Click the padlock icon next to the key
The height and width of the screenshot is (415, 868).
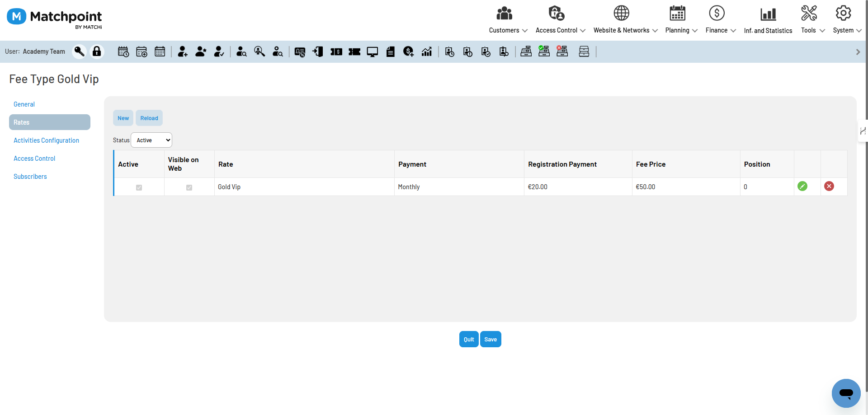[x=97, y=51]
